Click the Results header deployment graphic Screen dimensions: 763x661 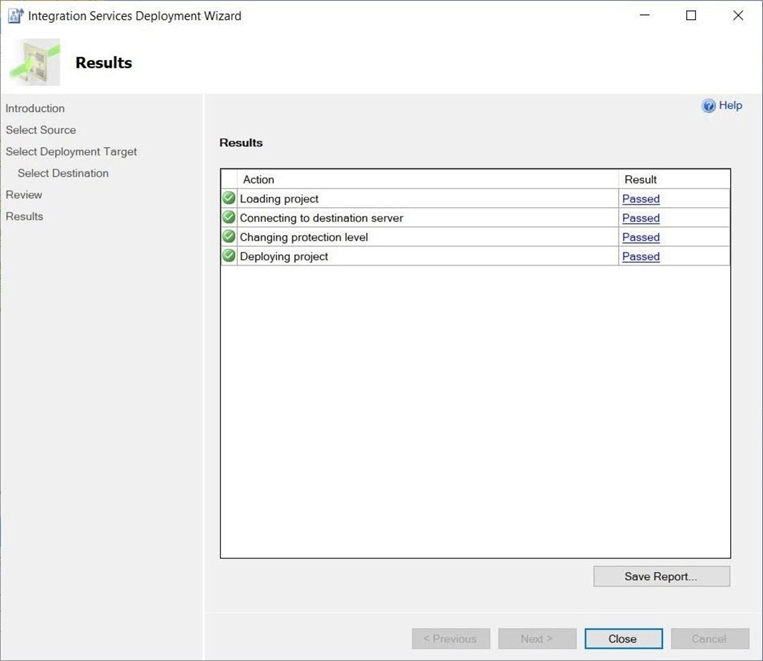click(x=34, y=63)
